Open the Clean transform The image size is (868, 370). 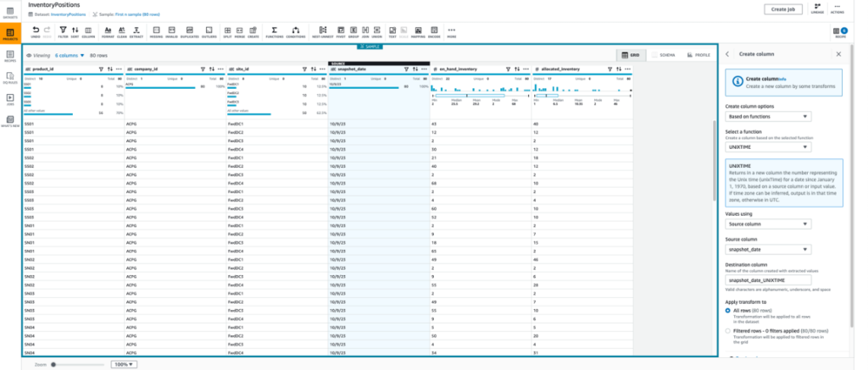click(122, 31)
